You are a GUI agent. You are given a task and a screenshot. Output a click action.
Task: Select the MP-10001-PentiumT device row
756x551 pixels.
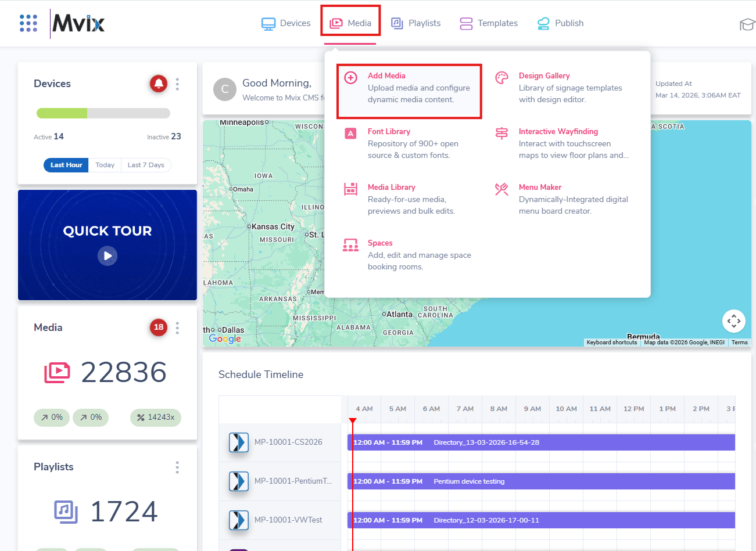(x=280, y=481)
